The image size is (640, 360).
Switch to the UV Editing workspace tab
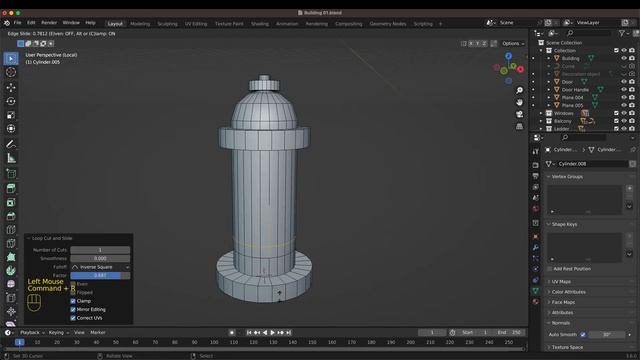click(196, 24)
